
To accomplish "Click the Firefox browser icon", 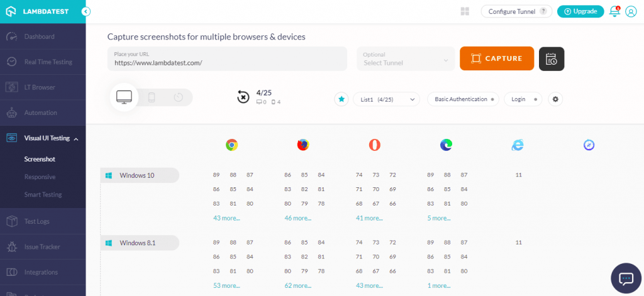I will pos(303,145).
